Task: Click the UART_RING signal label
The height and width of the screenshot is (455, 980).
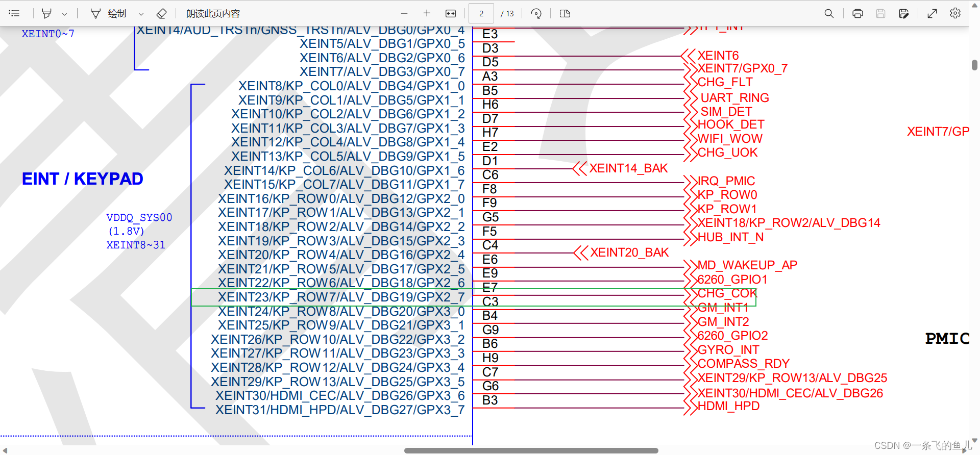Action: (734, 98)
